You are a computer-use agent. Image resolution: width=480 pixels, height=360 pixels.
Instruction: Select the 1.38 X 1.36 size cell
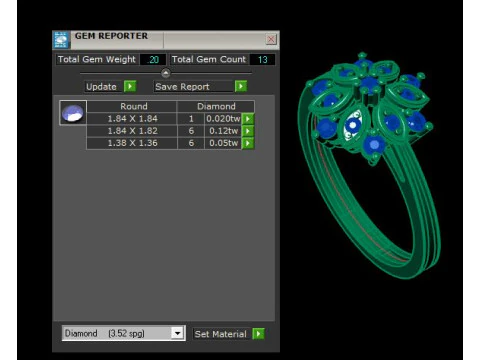(132, 143)
